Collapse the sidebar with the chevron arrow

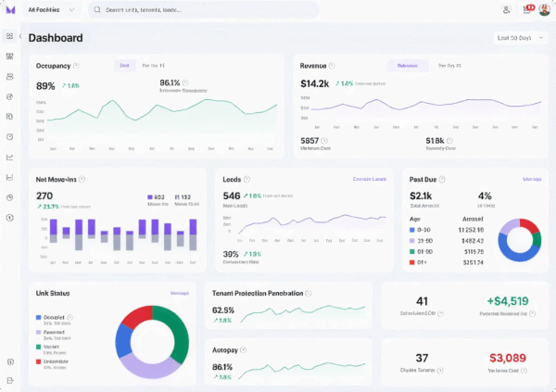click(20, 36)
